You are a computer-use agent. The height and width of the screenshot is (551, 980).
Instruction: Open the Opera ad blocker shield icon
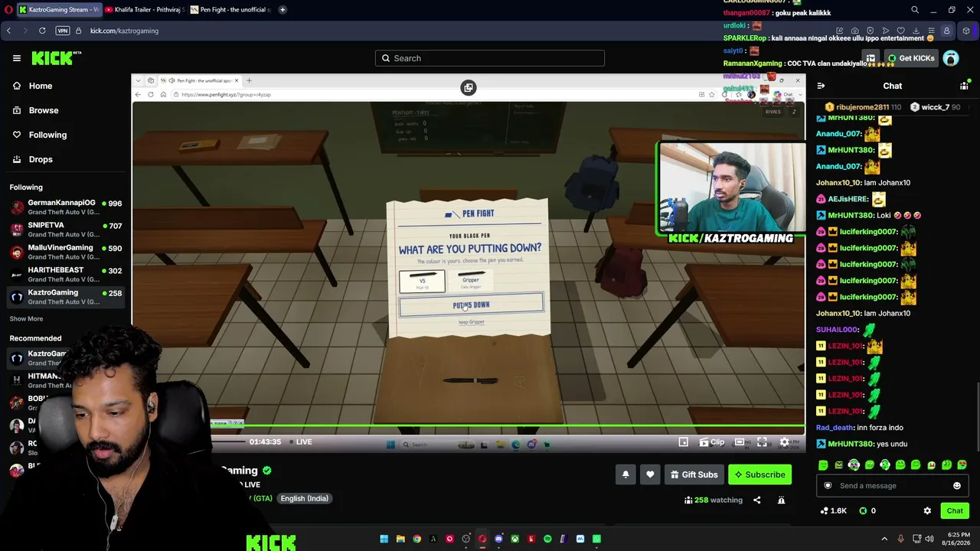pyautogui.click(x=870, y=31)
